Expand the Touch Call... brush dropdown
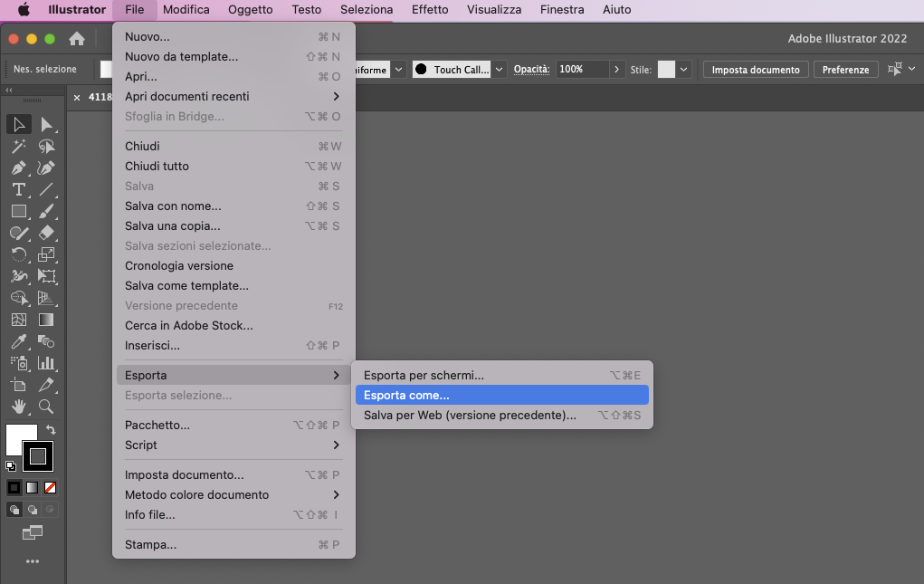The width and height of the screenshot is (924, 584). pyautogui.click(x=498, y=68)
